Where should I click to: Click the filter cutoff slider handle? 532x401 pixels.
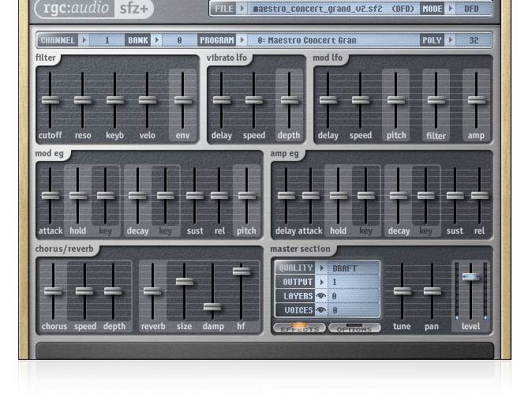51,100
